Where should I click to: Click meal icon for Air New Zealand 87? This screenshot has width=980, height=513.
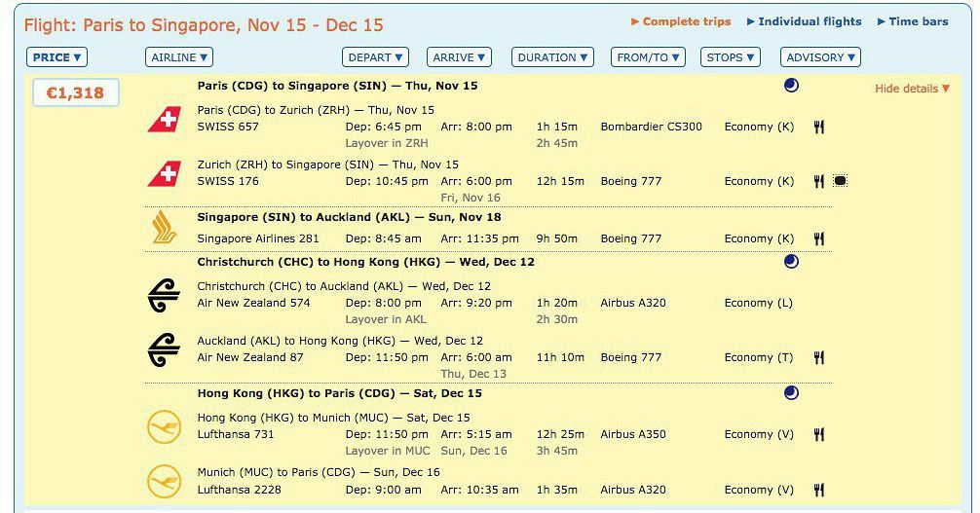[x=818, y=357]
